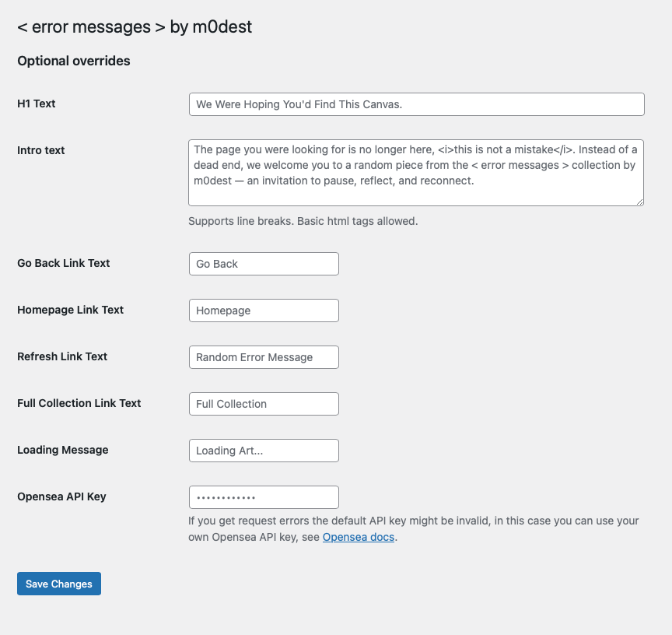Focus the Full Collection text field
This screenshot has width=672, height=635.
(x=264, y=404)
